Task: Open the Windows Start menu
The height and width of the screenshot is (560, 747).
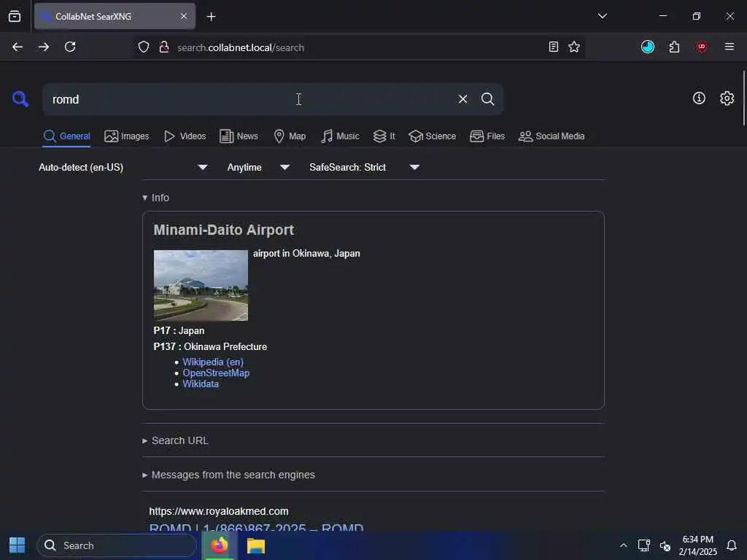Action: [18, 545]
